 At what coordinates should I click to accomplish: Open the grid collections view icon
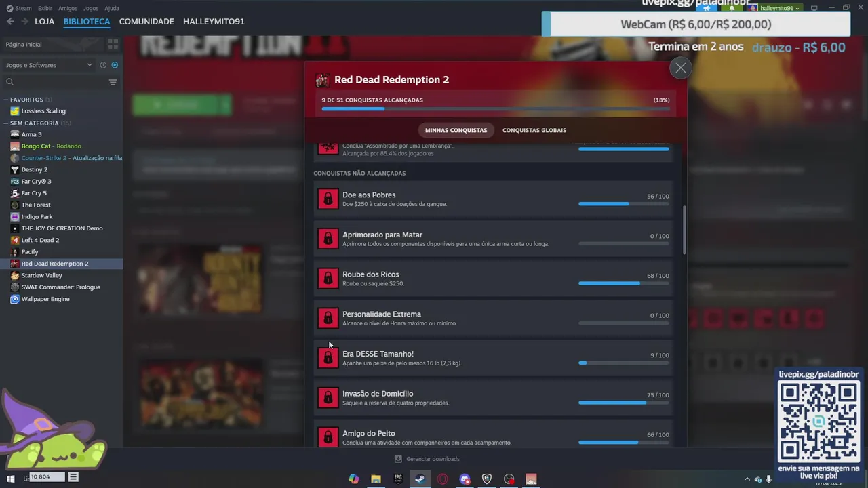[113, 44]
